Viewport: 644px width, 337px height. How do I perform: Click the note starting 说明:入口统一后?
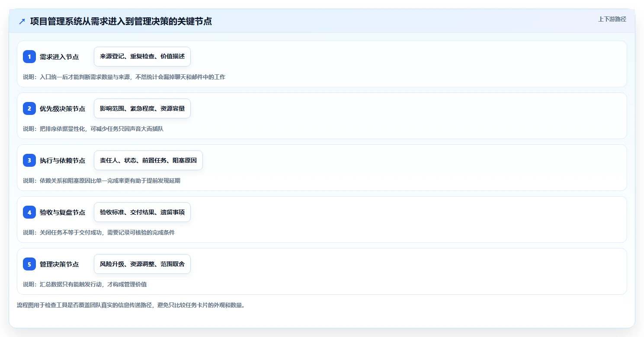[124, 77]
